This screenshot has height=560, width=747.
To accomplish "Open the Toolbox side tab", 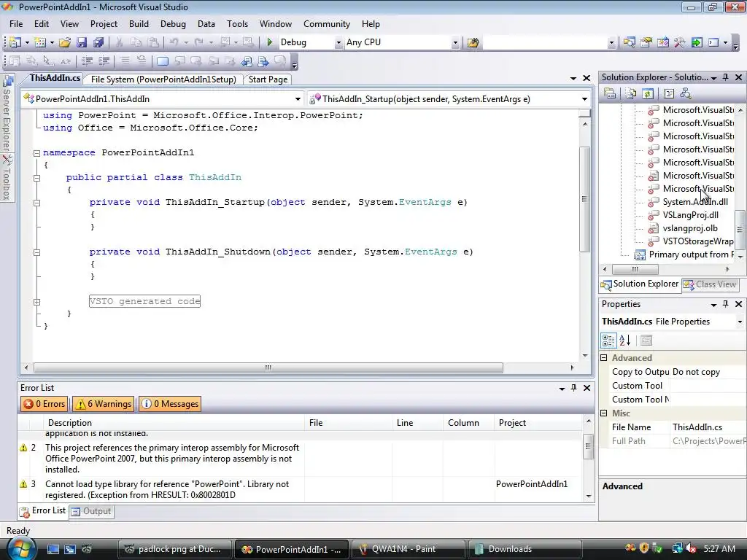I will coord(7,178).
